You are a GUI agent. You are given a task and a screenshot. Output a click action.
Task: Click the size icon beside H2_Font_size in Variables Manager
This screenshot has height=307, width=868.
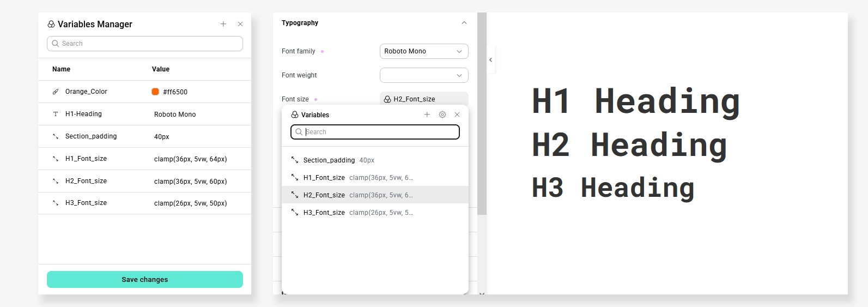pyautogui.click(x=56, y=181)
